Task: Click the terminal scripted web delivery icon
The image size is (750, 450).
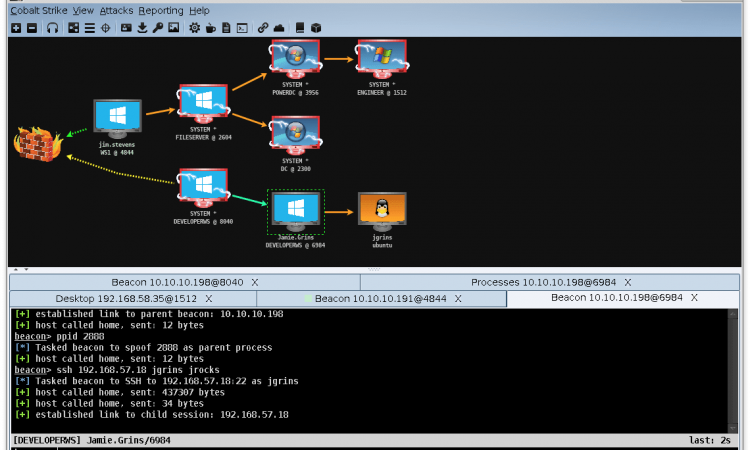Action: pyautogui.click(x=243, y=28)
